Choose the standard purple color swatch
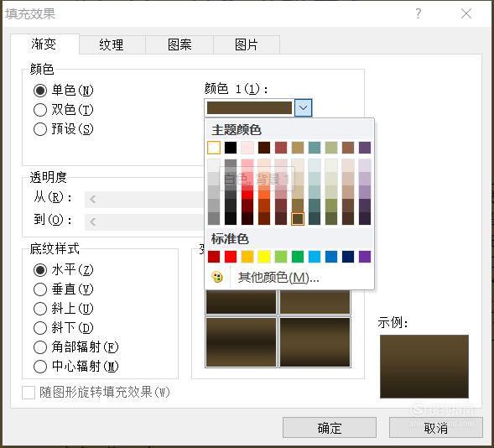This screenshot has height=448, width=494. [x=365, y=257]
